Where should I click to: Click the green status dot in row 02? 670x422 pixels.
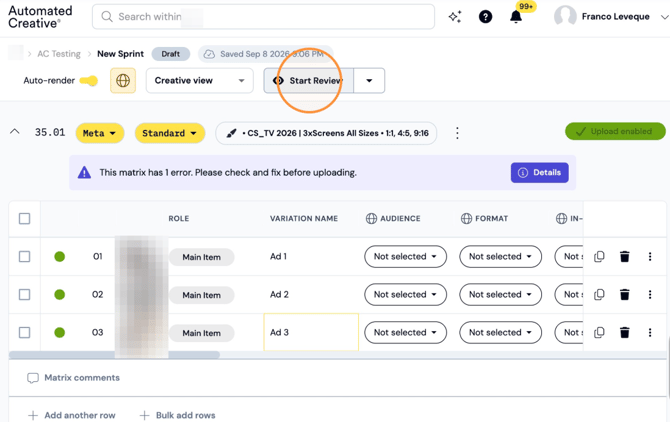click(59, 294)
